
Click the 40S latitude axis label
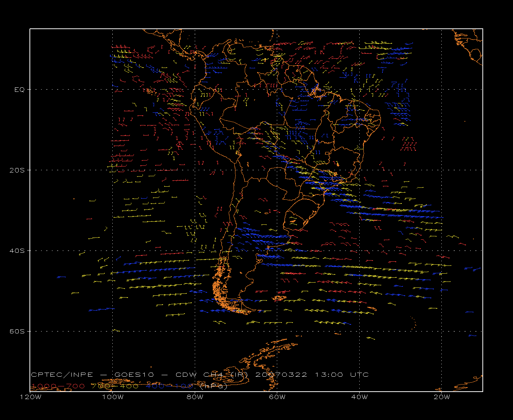(17, 251)
